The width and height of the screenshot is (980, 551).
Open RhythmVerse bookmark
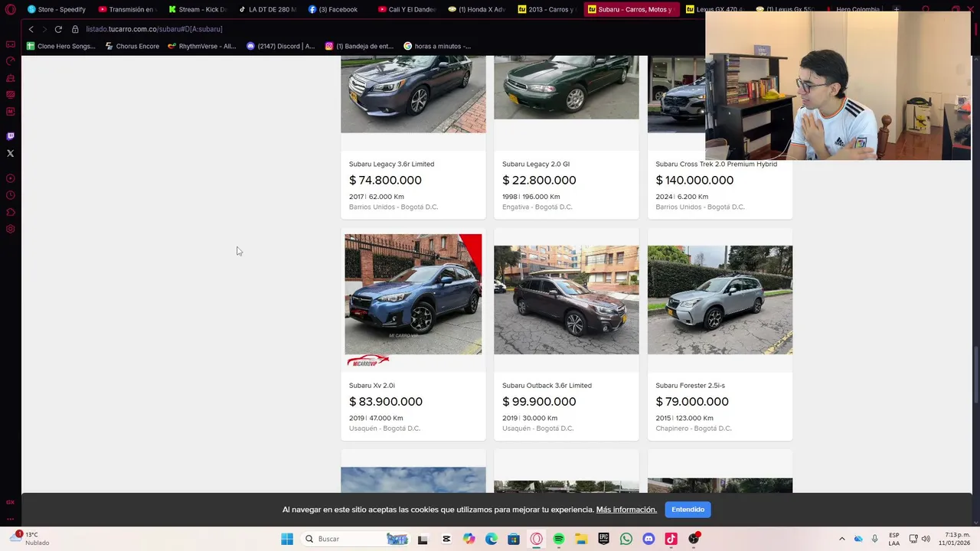[202, 46]
